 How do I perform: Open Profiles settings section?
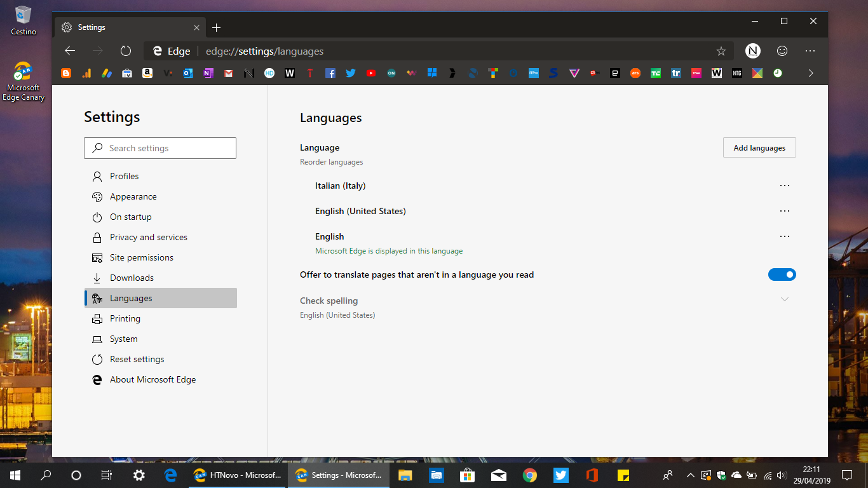tap(160, 176)
